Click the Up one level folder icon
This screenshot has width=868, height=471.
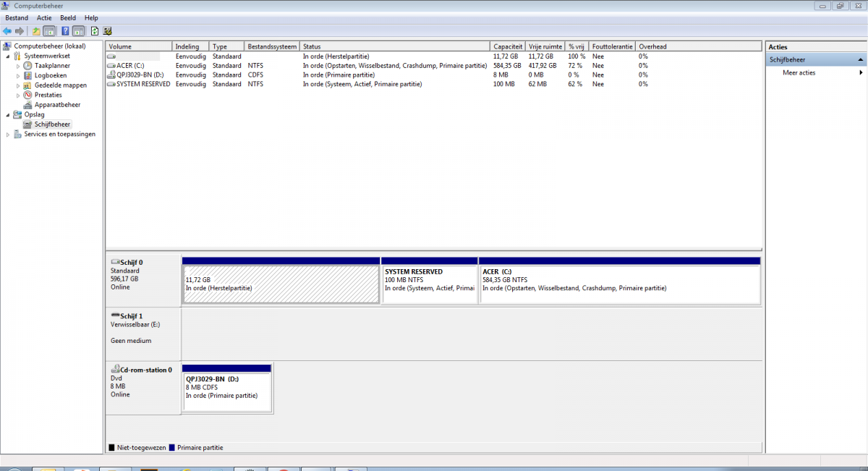pyautogui.click(x=36, y=31)
